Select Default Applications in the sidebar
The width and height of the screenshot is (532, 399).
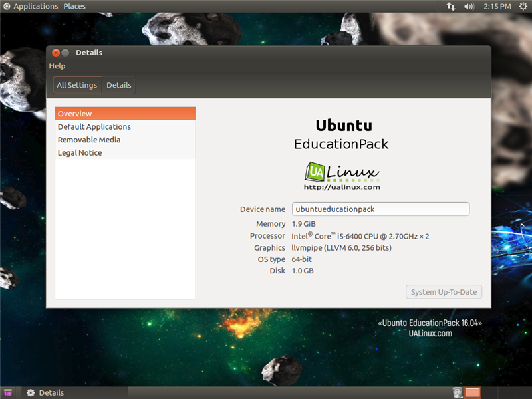[x=125, y=126]
